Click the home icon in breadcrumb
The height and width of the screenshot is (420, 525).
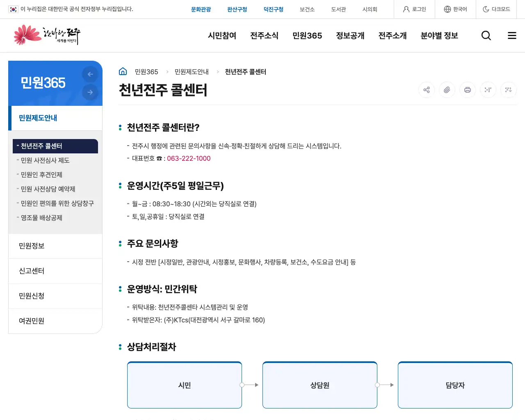[x=123, y=71]
